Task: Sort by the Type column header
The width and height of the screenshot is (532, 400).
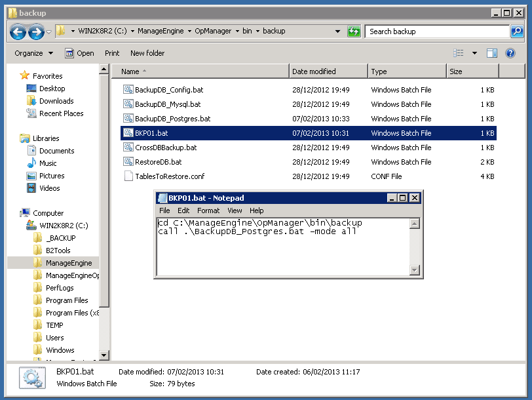Action: pos(407,71)
